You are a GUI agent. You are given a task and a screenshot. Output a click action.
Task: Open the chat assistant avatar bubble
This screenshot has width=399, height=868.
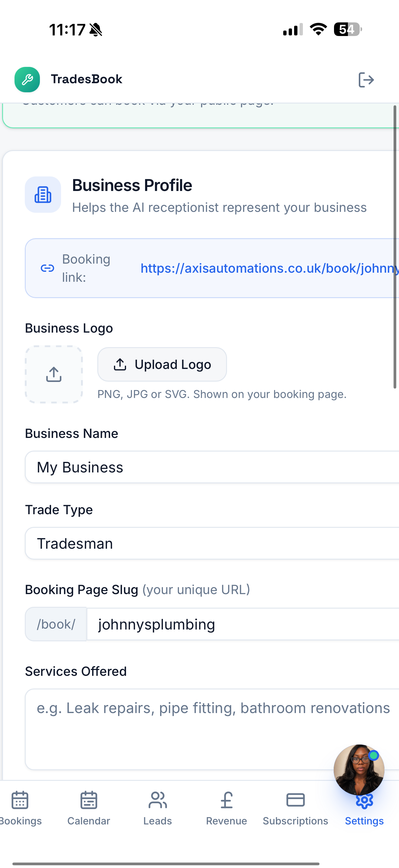click(359, 770)
